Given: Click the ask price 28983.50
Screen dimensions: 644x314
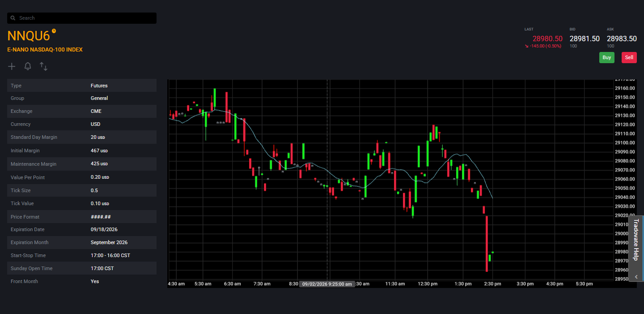Looking at the screenshot, I should tap(622, 39).
